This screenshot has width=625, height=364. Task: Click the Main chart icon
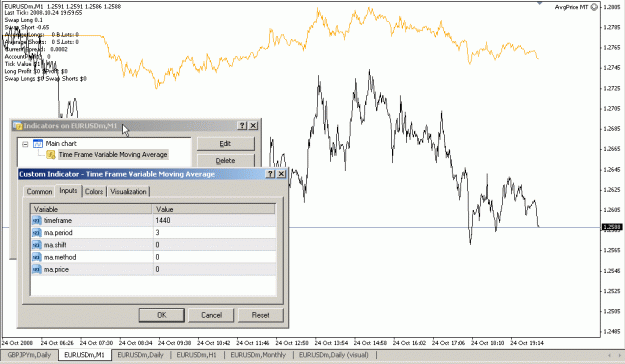tap(38, 144)
